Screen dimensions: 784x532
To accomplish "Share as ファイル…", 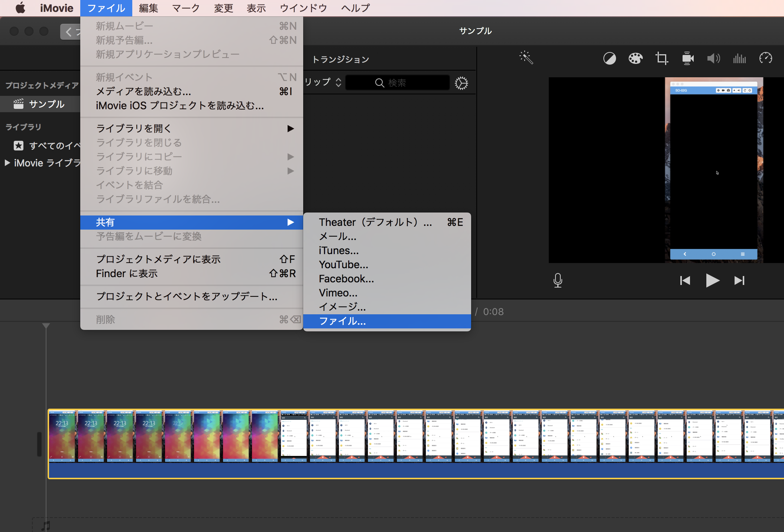I will (x=387, y=321).
